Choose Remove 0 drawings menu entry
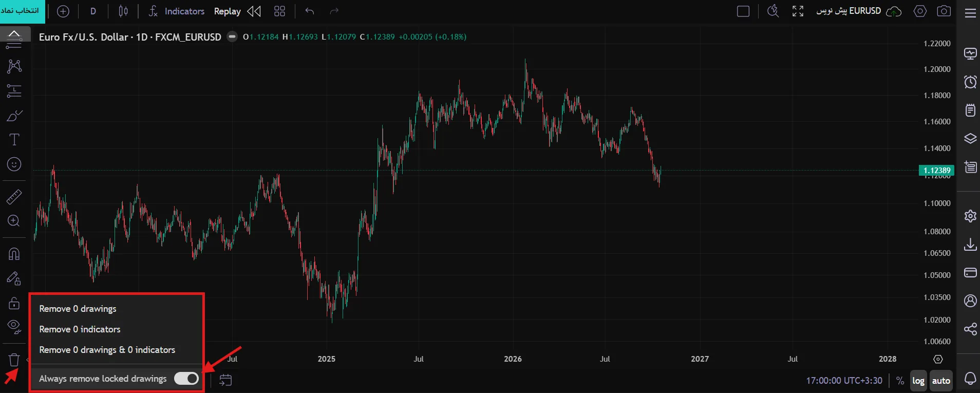 pyautogui.click(x=78, y=309)
